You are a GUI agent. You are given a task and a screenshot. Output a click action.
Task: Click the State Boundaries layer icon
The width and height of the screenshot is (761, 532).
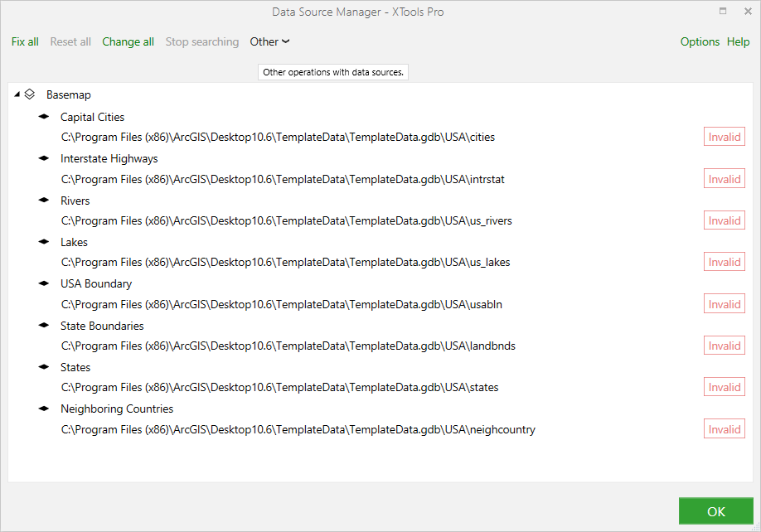(x=44, y=325)
